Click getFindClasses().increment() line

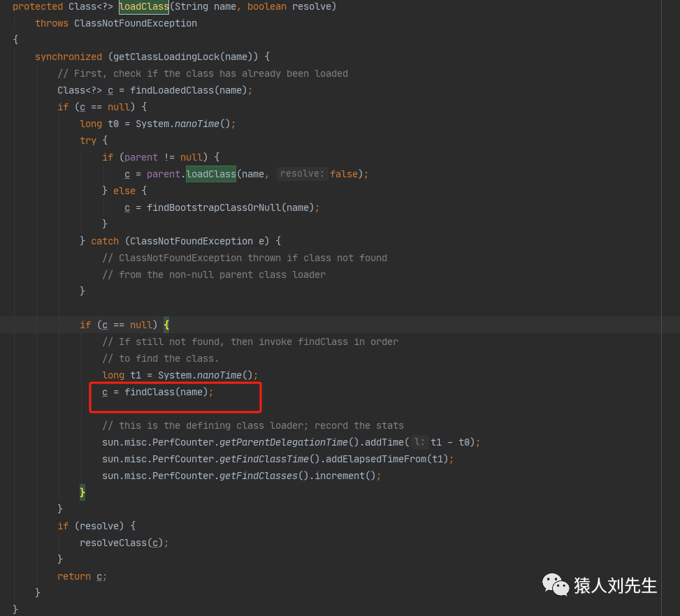click(242, 476)
